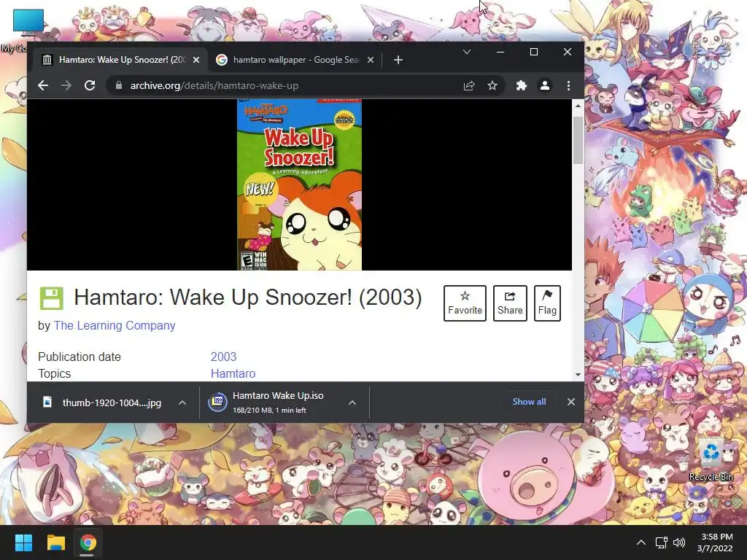Open the Chrome profile avatar
The width and height of the screenshot is (747, 560).
[x=544, y=86]
